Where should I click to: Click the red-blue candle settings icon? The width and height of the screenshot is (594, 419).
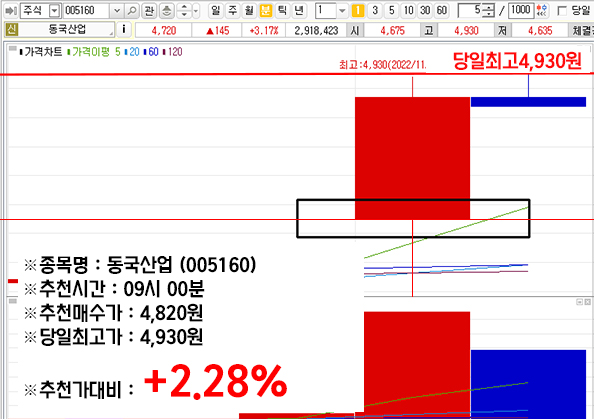(x=542, y=11)
